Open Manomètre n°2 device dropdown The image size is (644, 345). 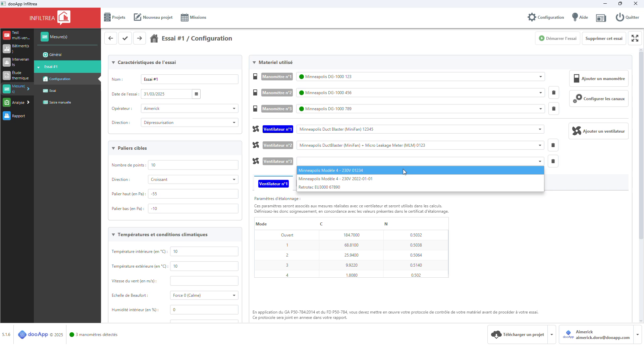coord(420,93)
